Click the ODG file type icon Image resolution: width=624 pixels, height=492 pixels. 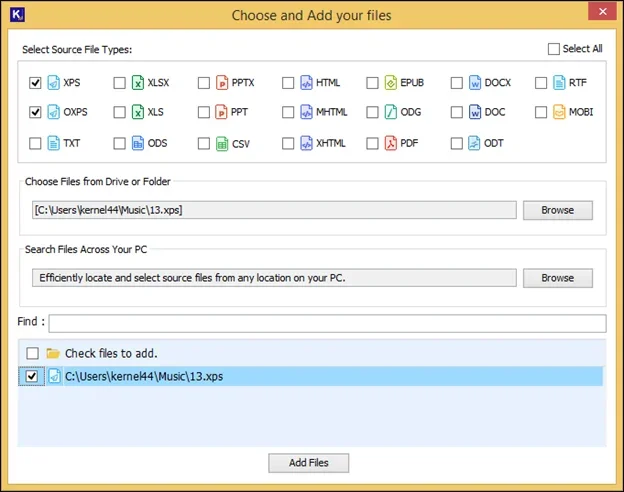click(391, 112)
